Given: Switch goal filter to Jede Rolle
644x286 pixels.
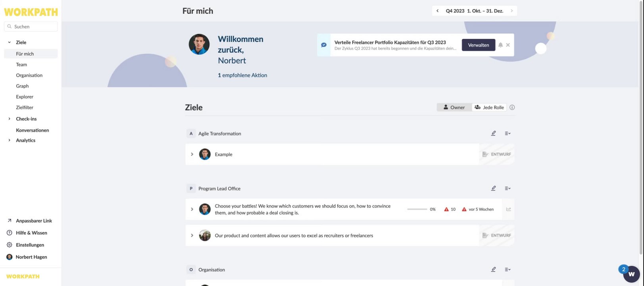Looking at the screenshot, I should 489,107.
